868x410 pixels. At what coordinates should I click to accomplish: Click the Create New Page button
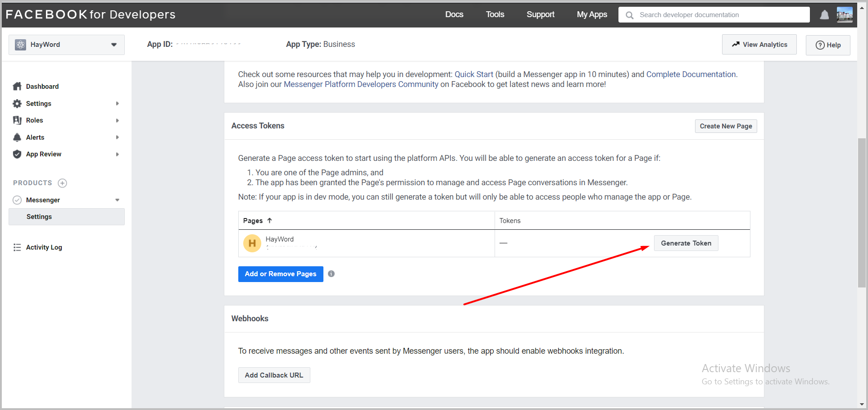[726, 126]
